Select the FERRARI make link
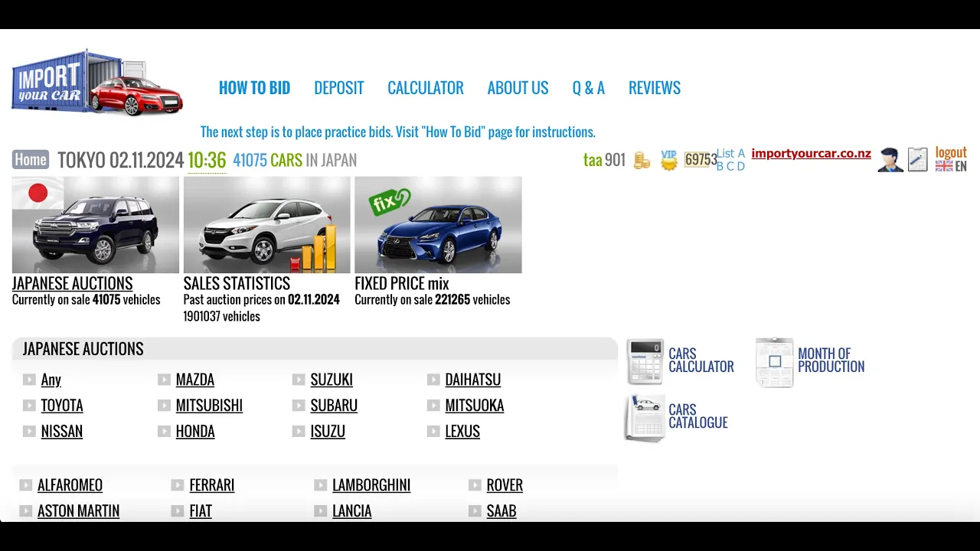 [212, 485]
